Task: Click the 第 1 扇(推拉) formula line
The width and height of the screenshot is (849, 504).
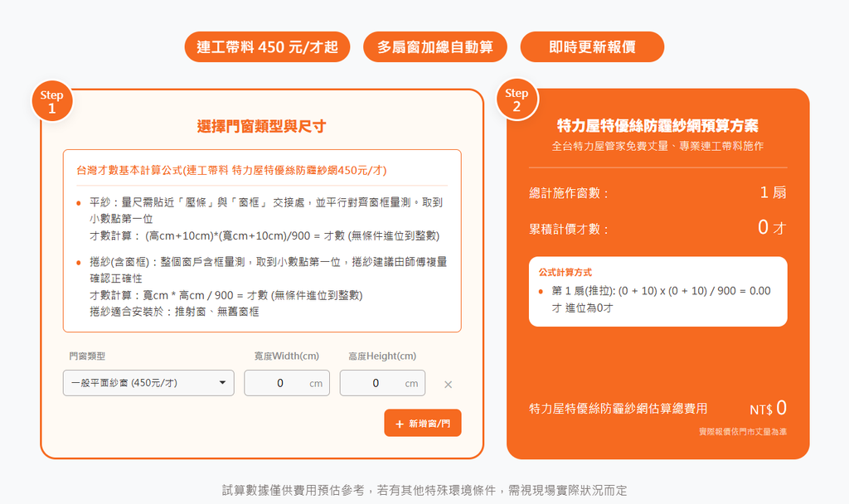Action: click(661, 299)
